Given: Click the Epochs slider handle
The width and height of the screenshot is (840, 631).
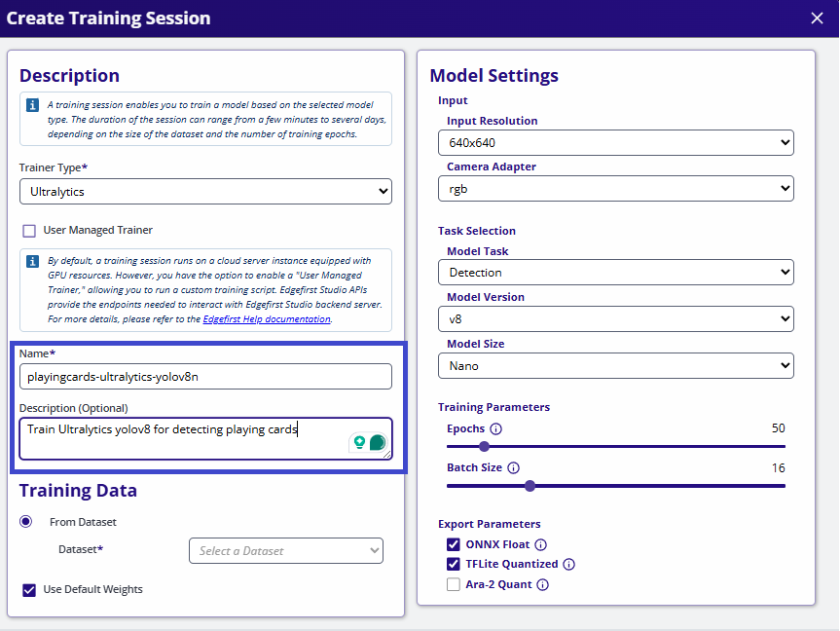Looking at the screenshot, I should coord(484,446).
